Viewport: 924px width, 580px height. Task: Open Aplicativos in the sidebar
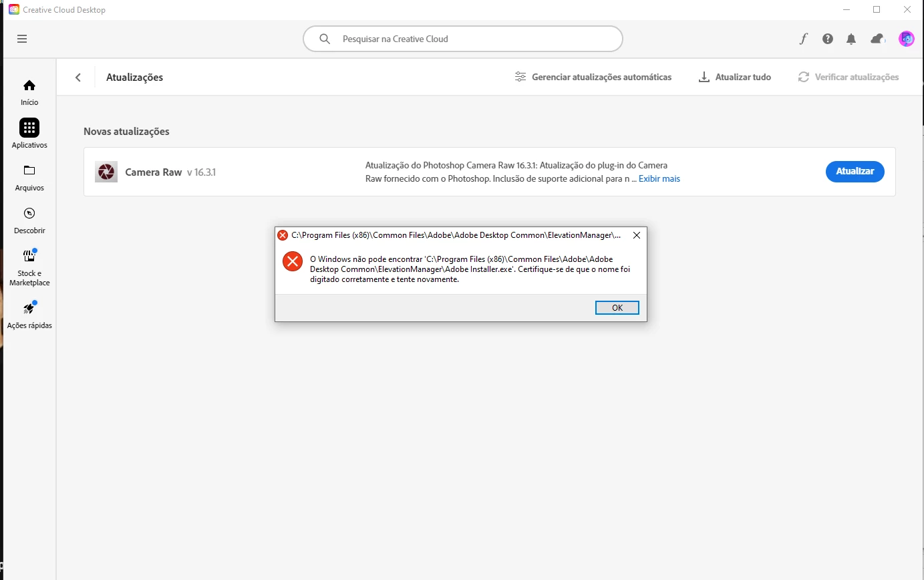29,134
